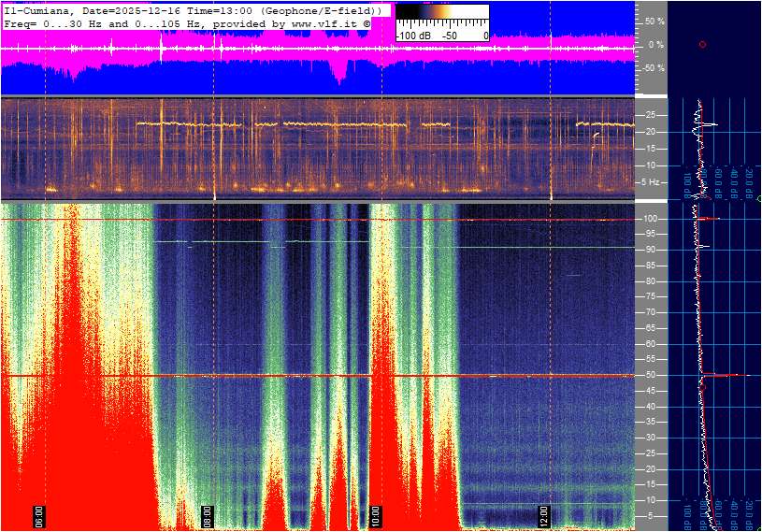
Task: Click the red 50 Hz mains line in spectrogram
Action: (280, 376)
